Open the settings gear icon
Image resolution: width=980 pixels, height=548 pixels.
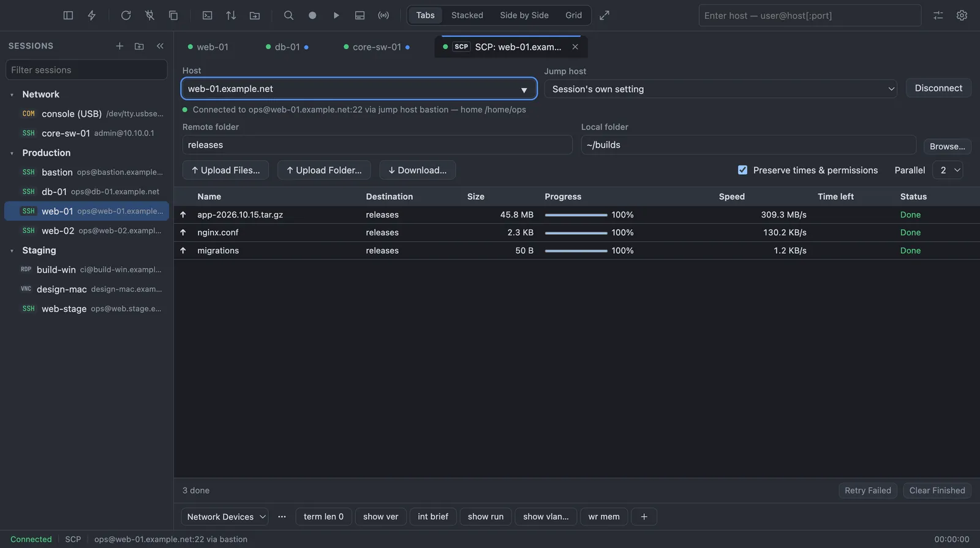click(x=962, y=15)
